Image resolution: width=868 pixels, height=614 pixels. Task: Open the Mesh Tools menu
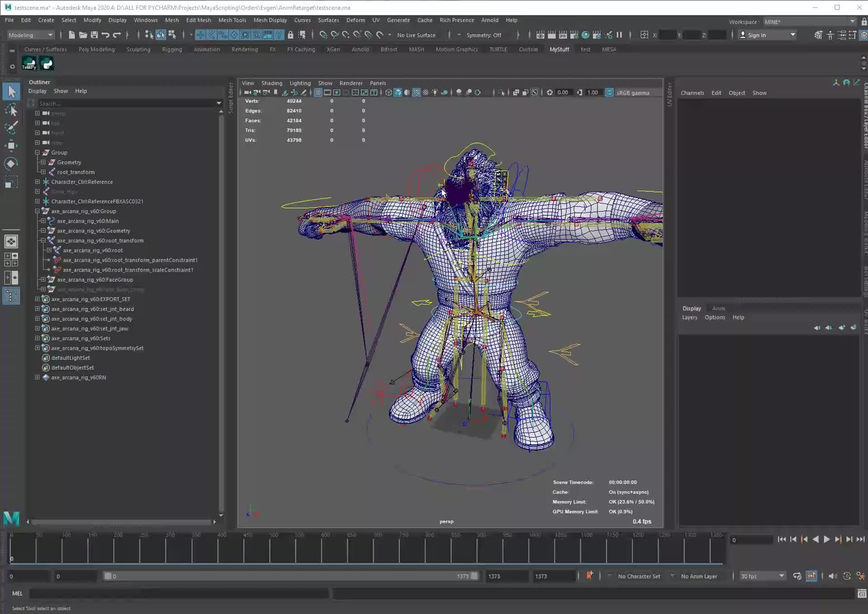tap(232, 20)
